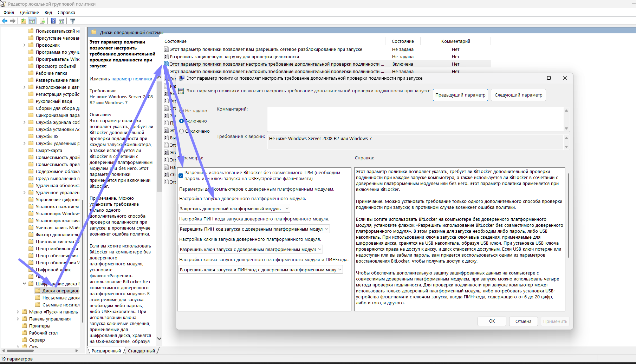Viewport: 636px width, 364px height.
Task: Open the Запретить доверенный платформенный модуль dropdown
Action: pos(234,209)
